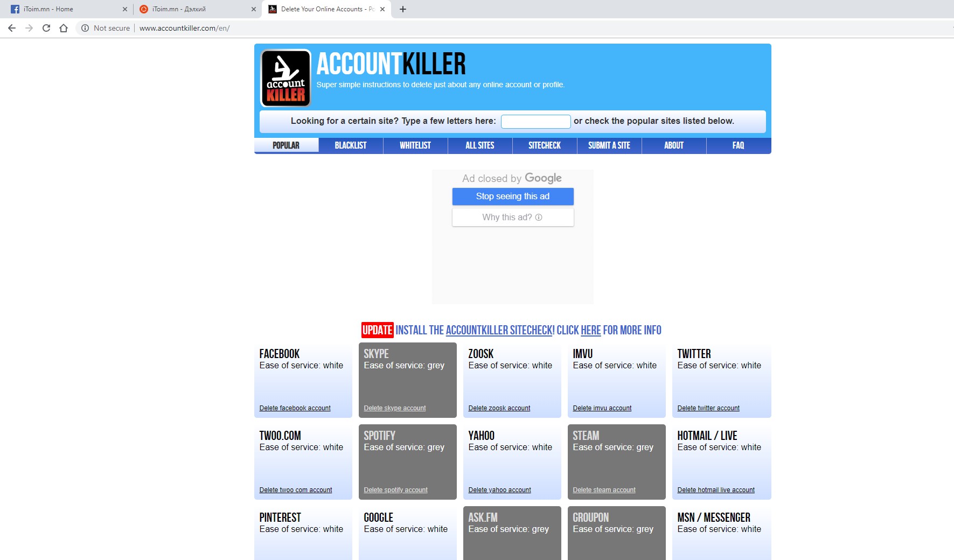Viewport: 954px width, 560px height.
Task: Click the IMVU card heading
Action: (582, 354)
